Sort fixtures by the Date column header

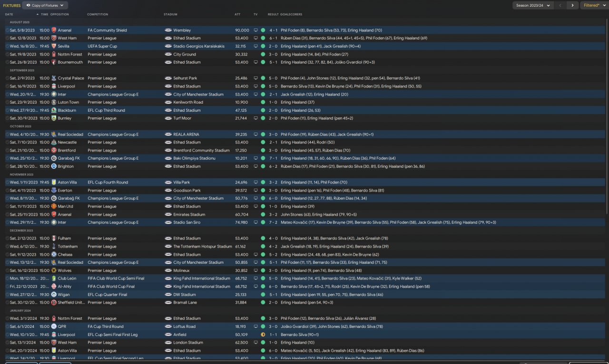click(x=9, y=14)
